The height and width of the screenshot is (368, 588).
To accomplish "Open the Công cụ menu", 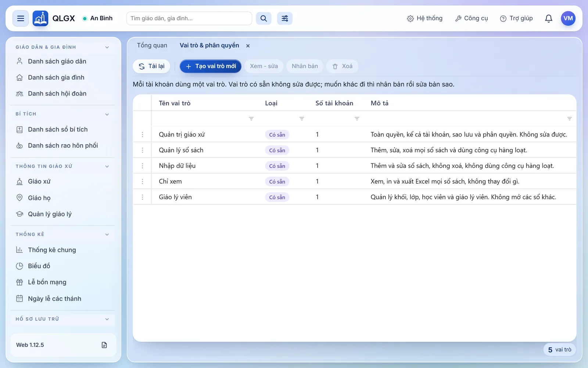I will [x=472, y=18].
